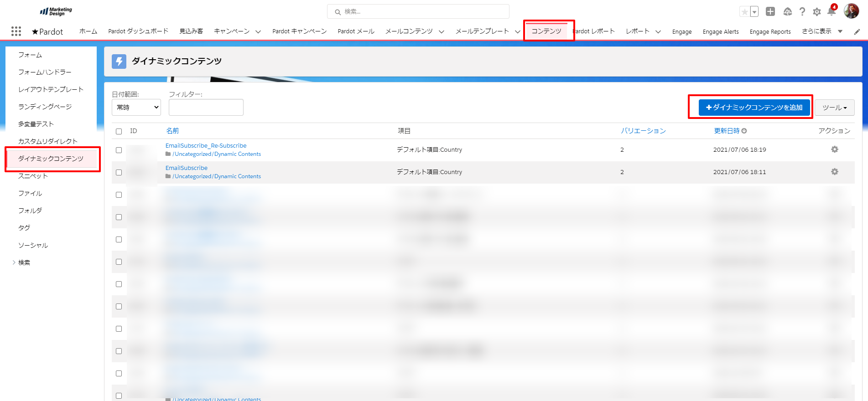Open the global actions plus icon
The height and width of the screenshot is (401, 868).
[770, 12]
